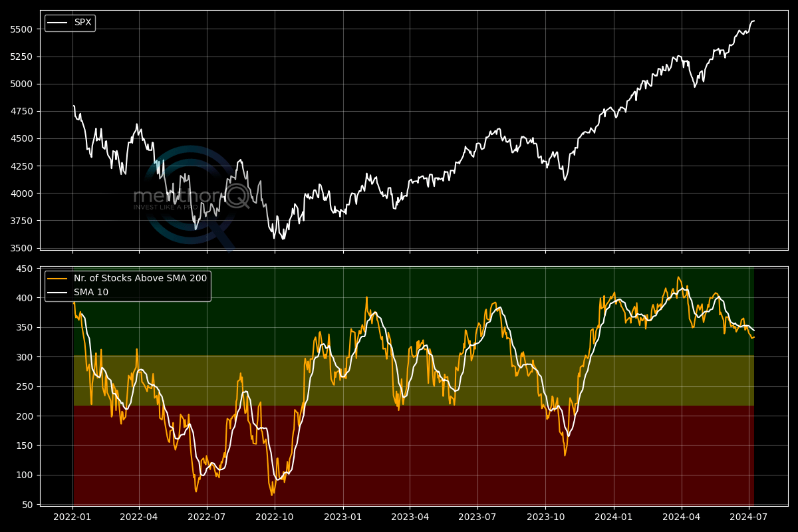Select the 450 value on the lower axis
Screen dimensions: 798x532
(25, 269)
